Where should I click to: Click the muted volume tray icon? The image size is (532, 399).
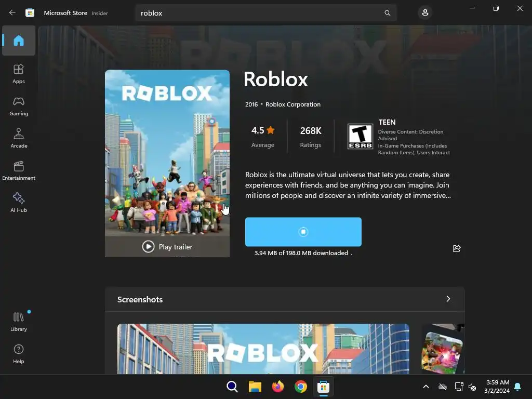[472, 387]
